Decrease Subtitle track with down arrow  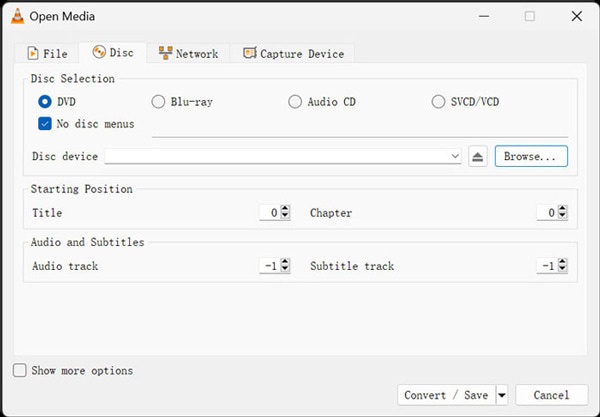(562, 269)
